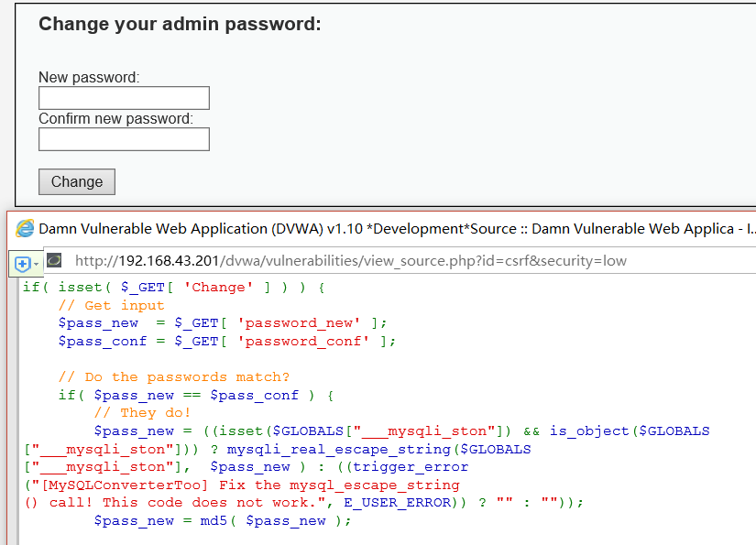Open dropdown arrow beside the shield icon

(x=37, y=264)
